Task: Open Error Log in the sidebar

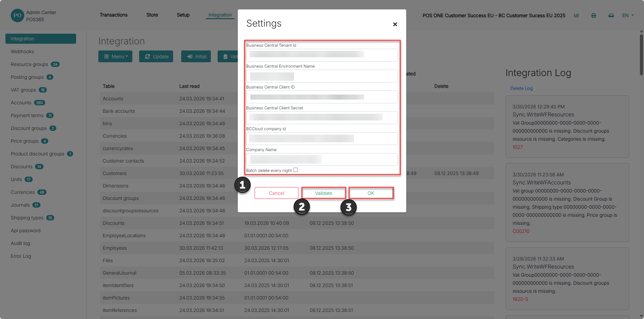Action: pyautogui.click(x=21, y=256)
